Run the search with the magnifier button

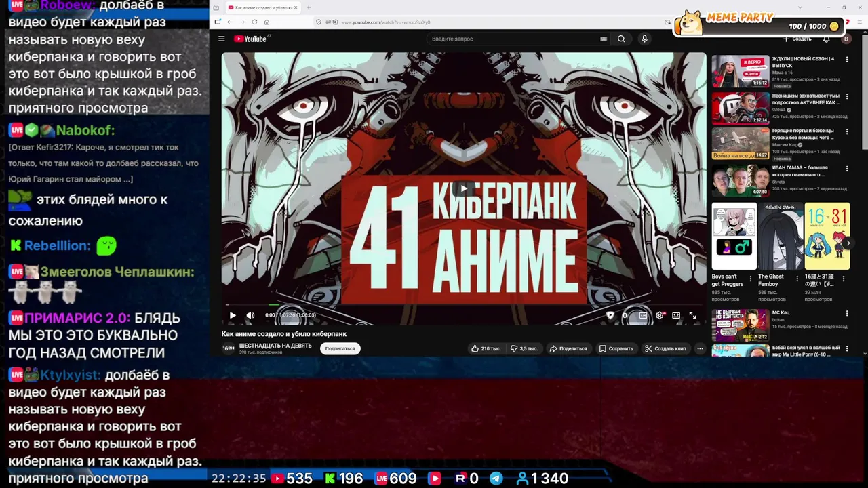(620, 39)
